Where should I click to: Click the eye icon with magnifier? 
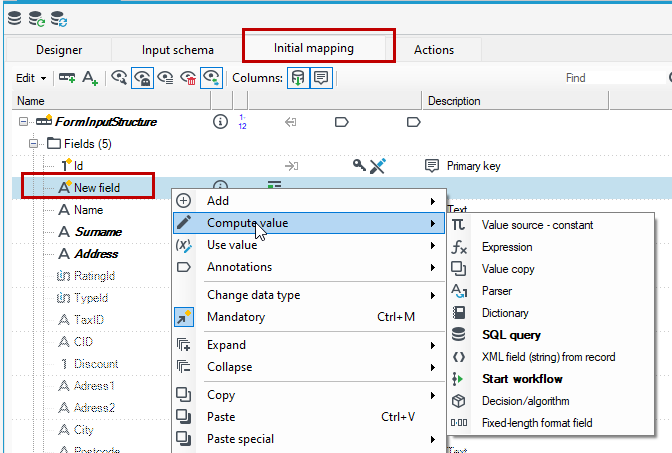pos(119,78)
